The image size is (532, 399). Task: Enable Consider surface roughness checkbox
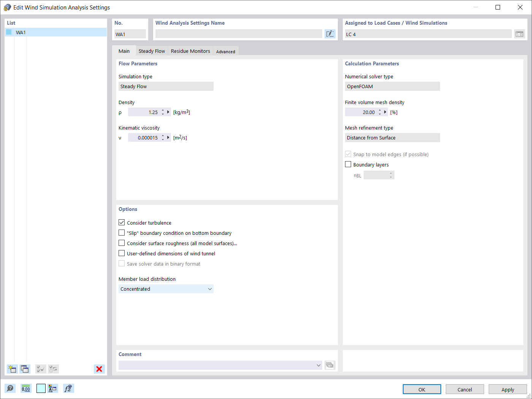122,243
